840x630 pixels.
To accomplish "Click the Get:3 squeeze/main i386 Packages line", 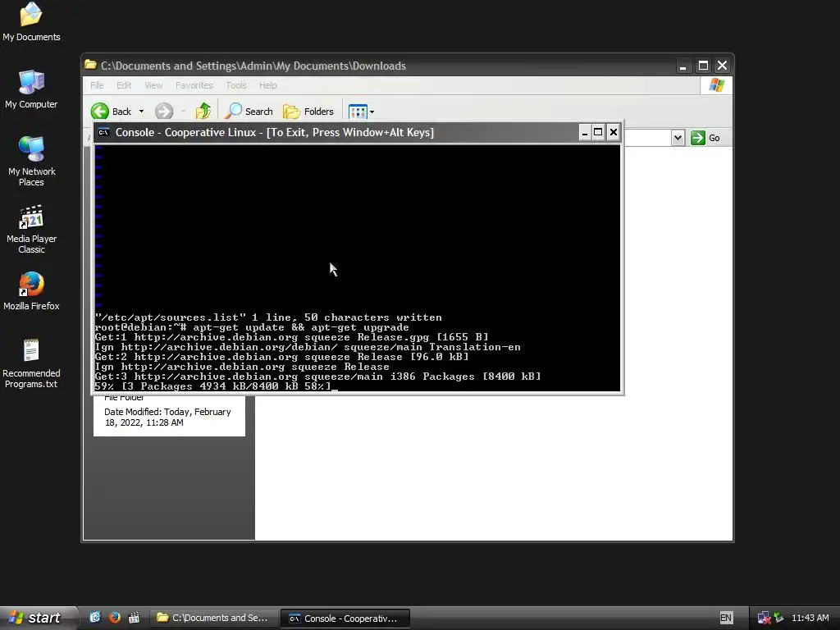I will click(x=317, y=376).
